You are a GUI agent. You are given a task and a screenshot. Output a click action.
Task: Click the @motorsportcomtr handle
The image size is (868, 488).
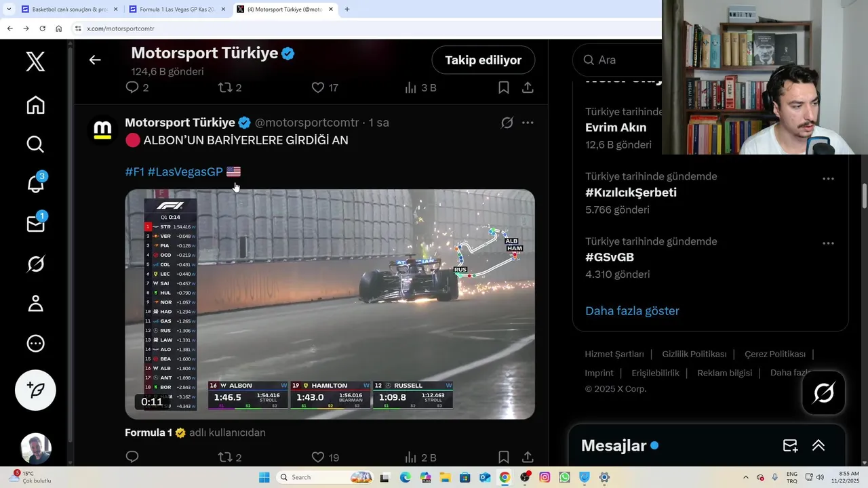tap(307, 123)
